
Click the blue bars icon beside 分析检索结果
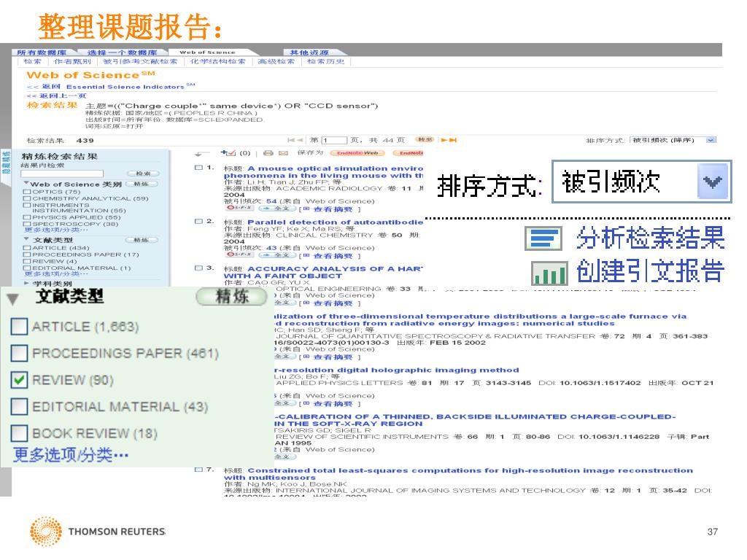[x=543, y=238]
